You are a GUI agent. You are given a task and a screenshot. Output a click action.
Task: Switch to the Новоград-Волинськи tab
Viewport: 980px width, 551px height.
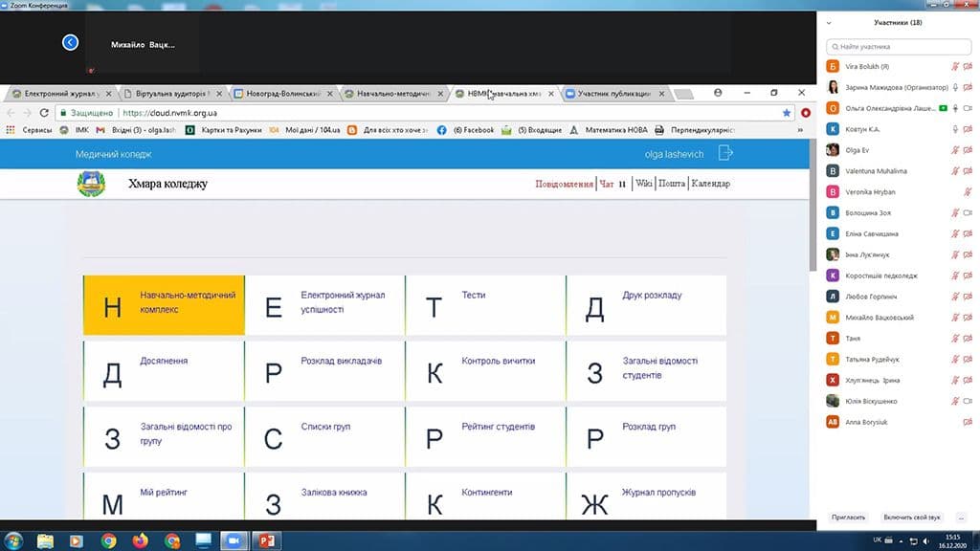click(282, 94)
